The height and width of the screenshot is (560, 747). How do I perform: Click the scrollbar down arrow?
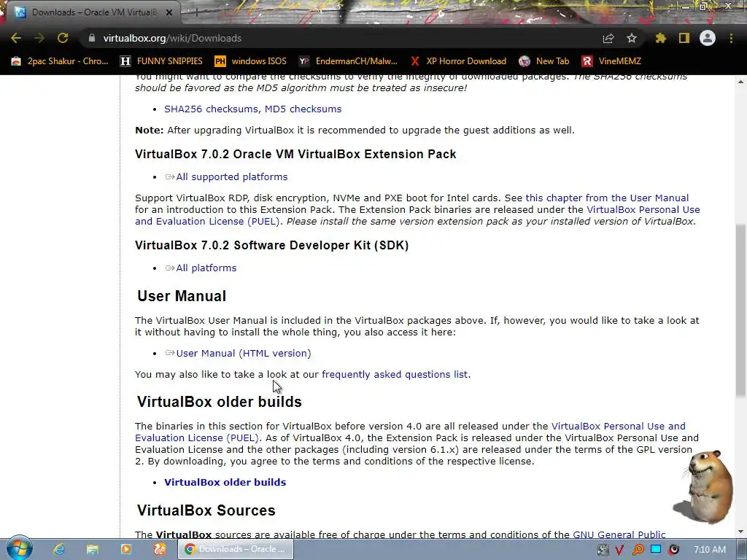point(740,532)
